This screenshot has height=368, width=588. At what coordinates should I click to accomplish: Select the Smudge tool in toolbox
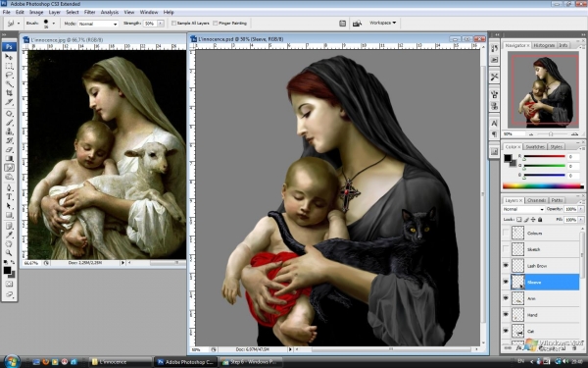(x=9, y=168)
